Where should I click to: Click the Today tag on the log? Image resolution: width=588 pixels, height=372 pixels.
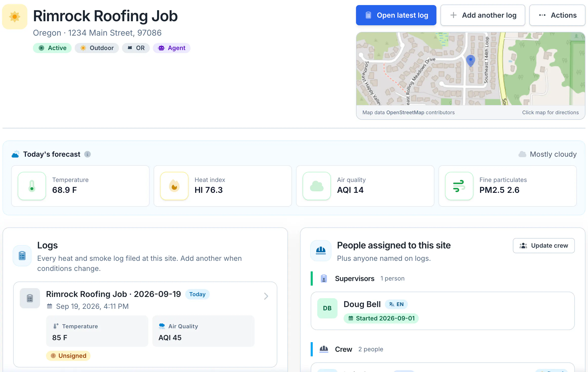click(197, 294)
